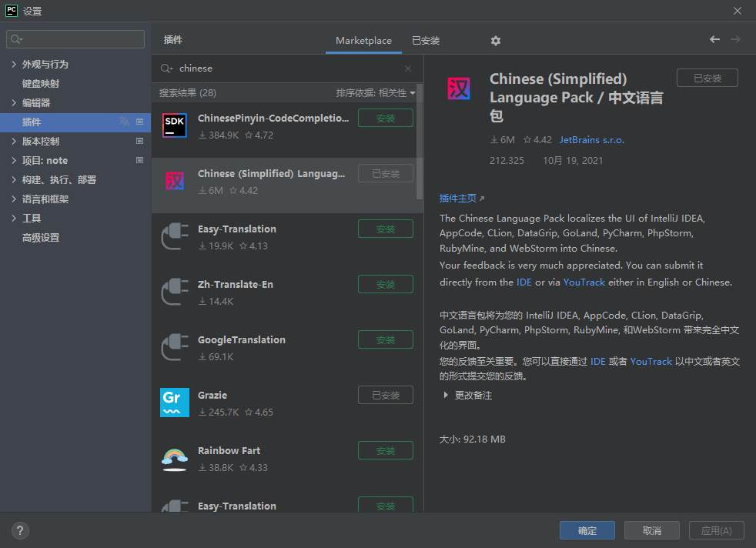
Task: Open the YouTrack link in Chinese description
Action: coord(651,362)
